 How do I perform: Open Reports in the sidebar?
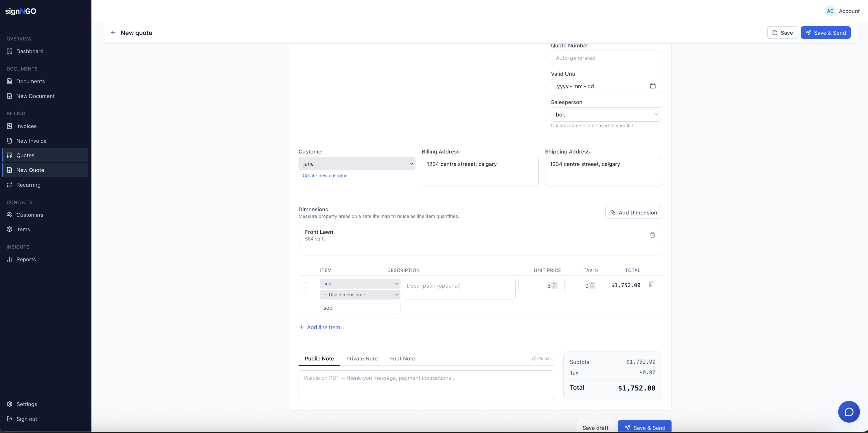click(x=45, y=259)
